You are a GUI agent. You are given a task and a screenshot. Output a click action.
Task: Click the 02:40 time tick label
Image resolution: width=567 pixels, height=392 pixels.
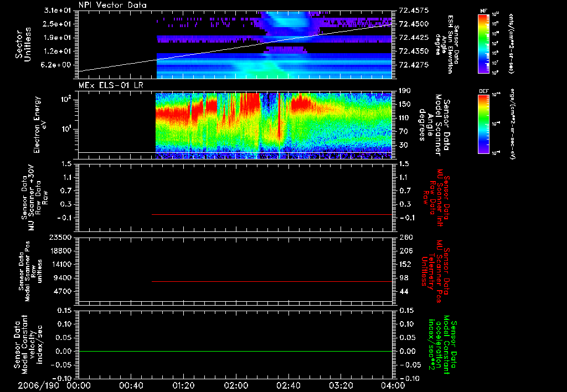pyautogui.click(x=288, y=385)
